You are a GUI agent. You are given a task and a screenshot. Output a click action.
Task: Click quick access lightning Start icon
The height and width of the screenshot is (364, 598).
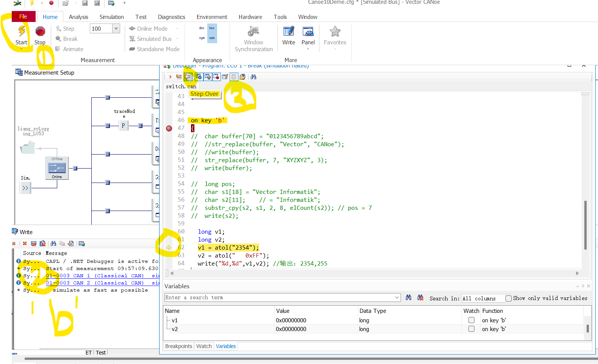(x=32, y=3)
